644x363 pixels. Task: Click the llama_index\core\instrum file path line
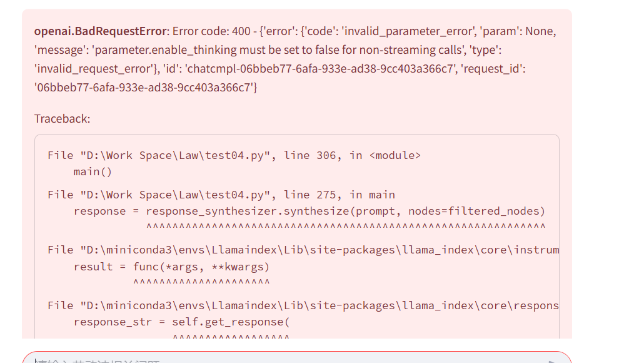303,250
